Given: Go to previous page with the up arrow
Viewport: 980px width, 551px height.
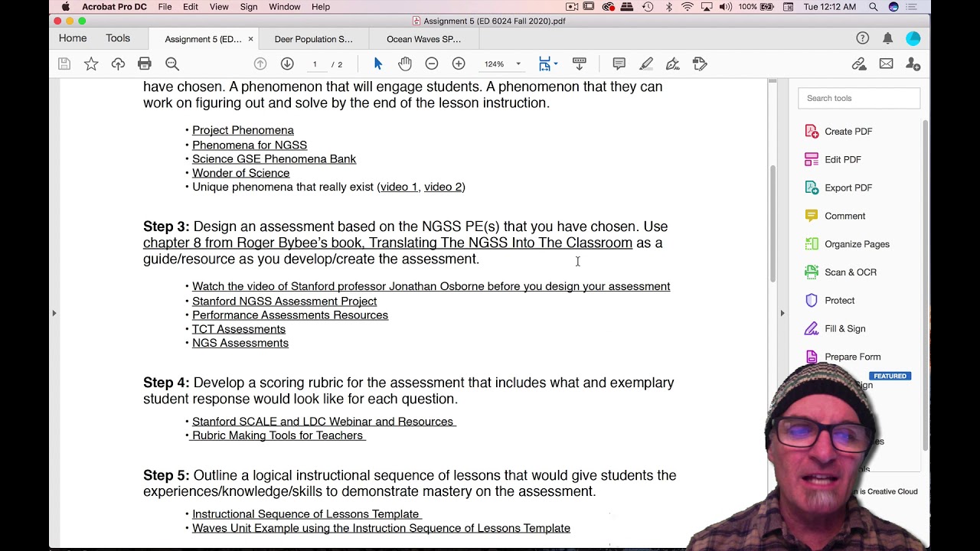Looking at the screenshot, I should pos(260,64).
